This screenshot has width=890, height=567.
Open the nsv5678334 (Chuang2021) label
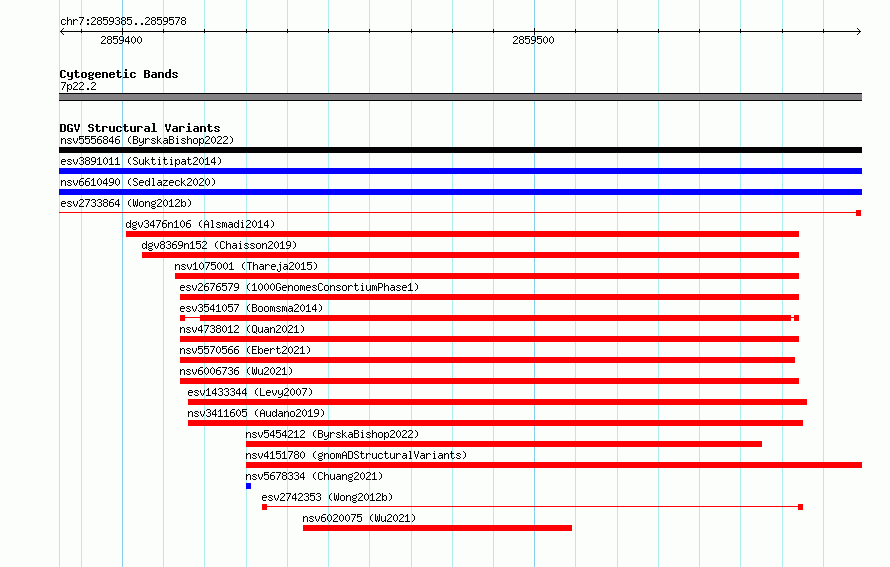tap(314, 476)
